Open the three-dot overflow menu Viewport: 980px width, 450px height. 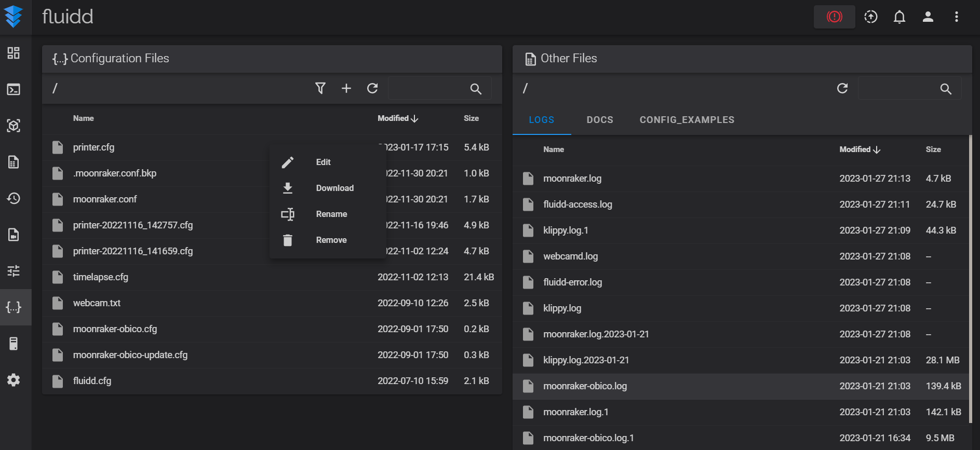(x=956, y=17)
